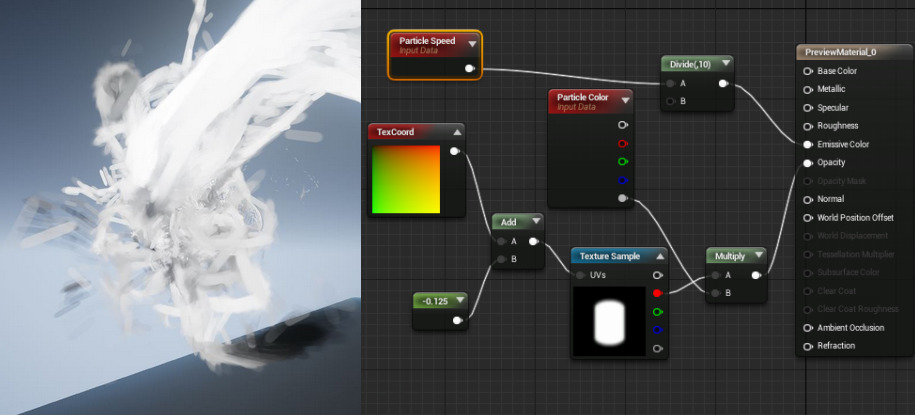Click the Texture Sample capsule preview
The image size is (915, 415).
click(x=609, y=322)
